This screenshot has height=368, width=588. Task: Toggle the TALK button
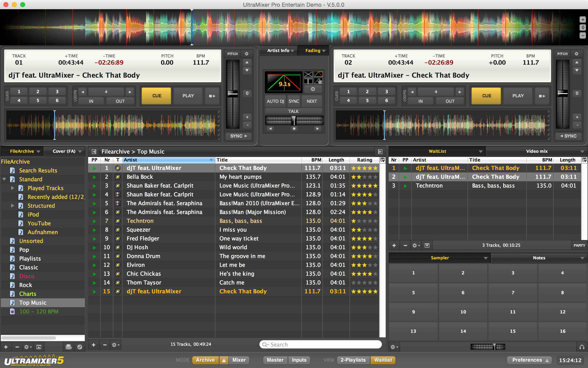(x=293, y=111)
